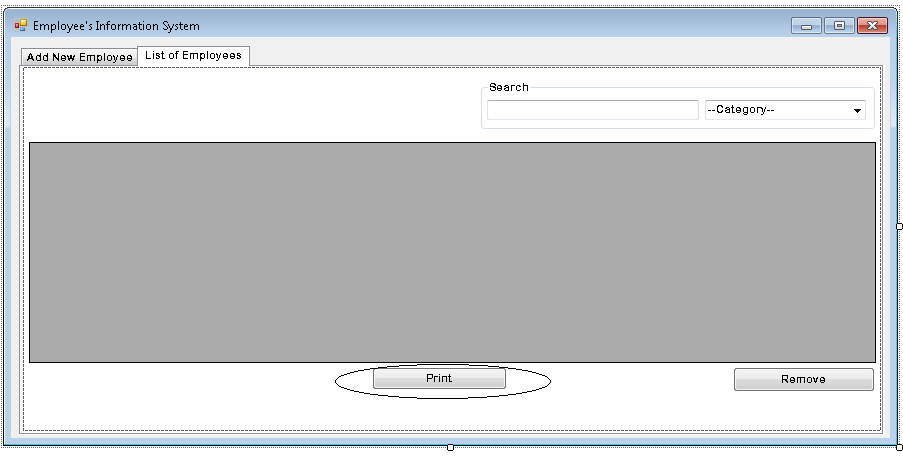Screen dimensions: 903x461
Task: Minimize the Employee's Information System window
Action: (806, 26)
